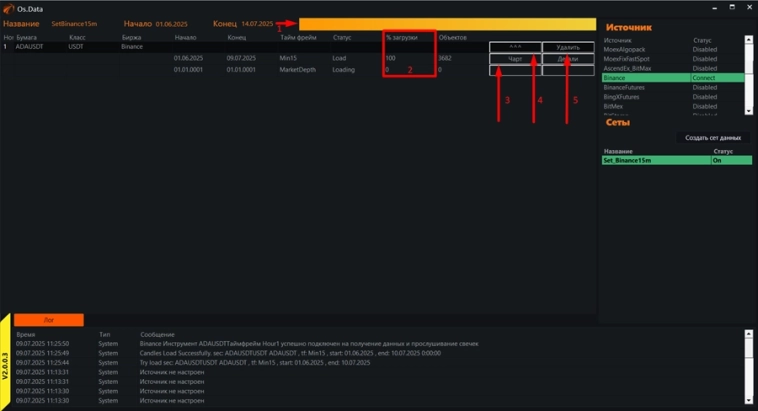Click the Биржа column header

(131, 37)
